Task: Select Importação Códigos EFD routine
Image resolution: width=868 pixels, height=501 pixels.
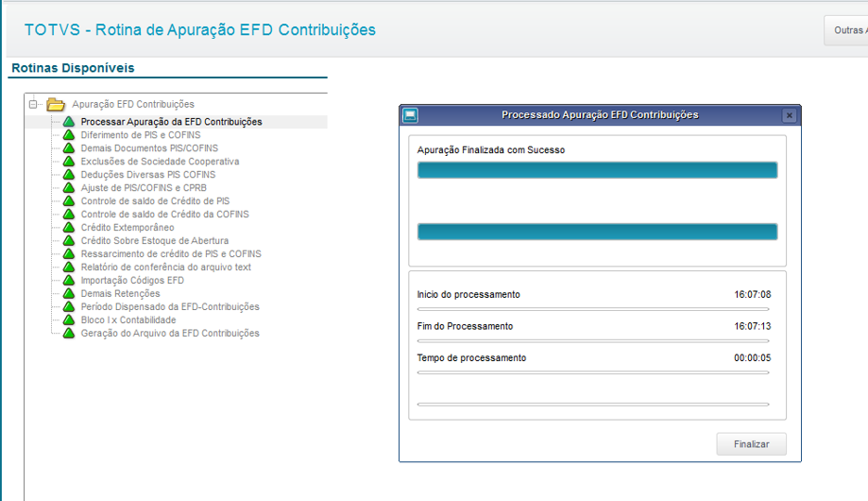Action: tap(132, 281)
